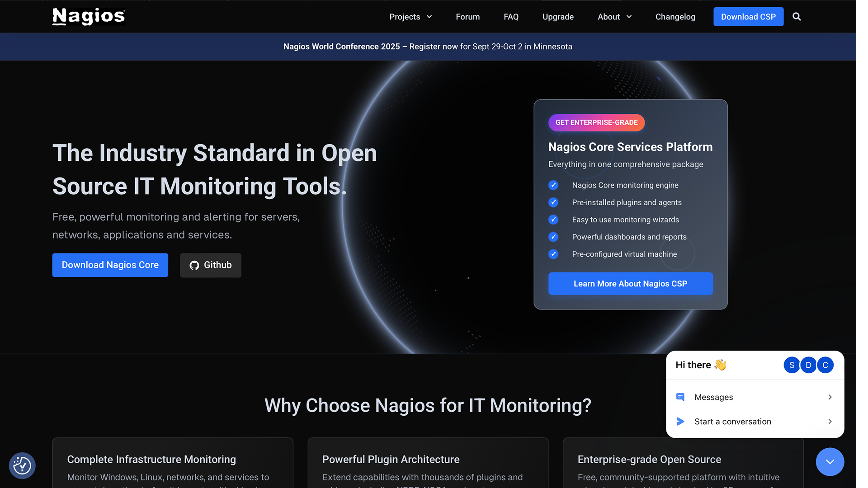
Task: Click Nagios World Conference 2025 banner text
Action: pyautogui.click(x=341, y=47)
